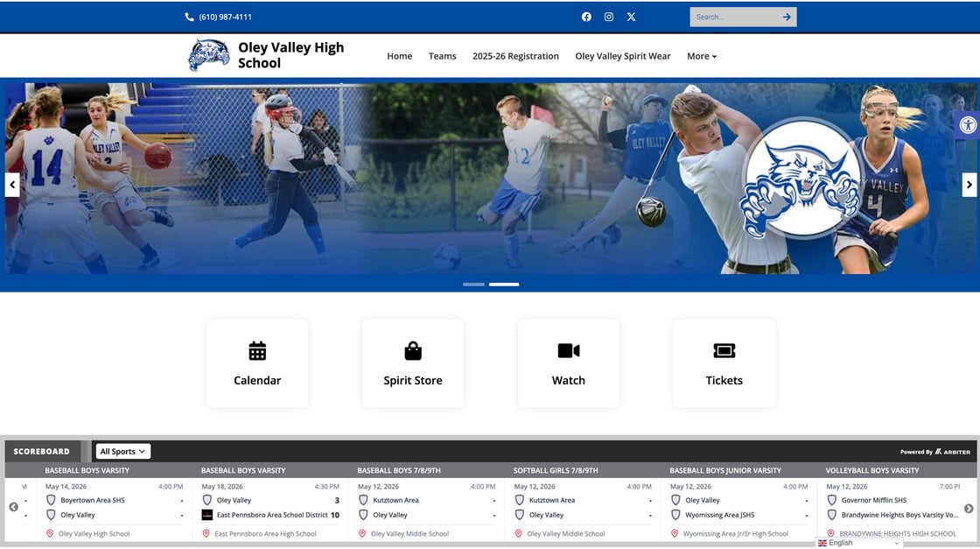
Task: Click the shopping bag Spirit Store icon
Action: click(412, 351)
